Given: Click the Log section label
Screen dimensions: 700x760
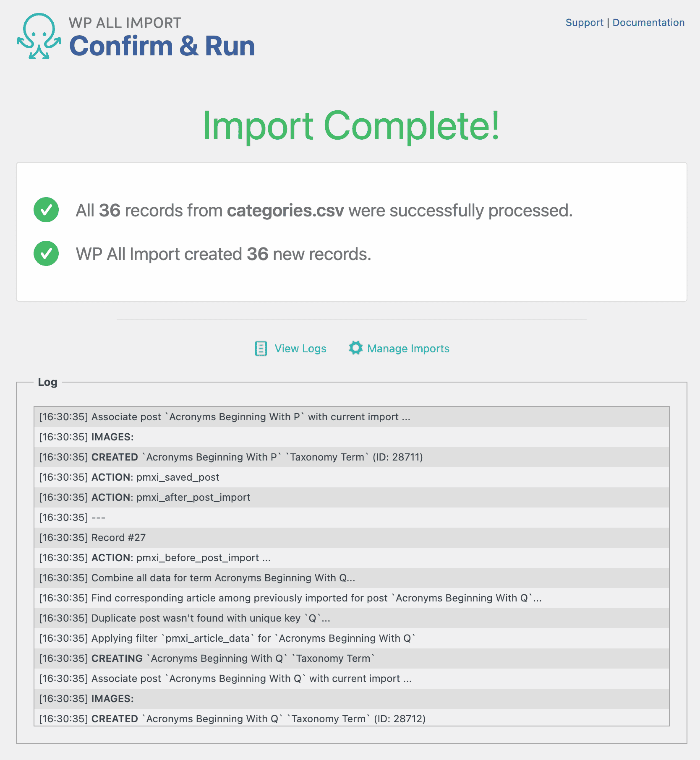Looking at the screenshot, I should [x=47, y=382].
